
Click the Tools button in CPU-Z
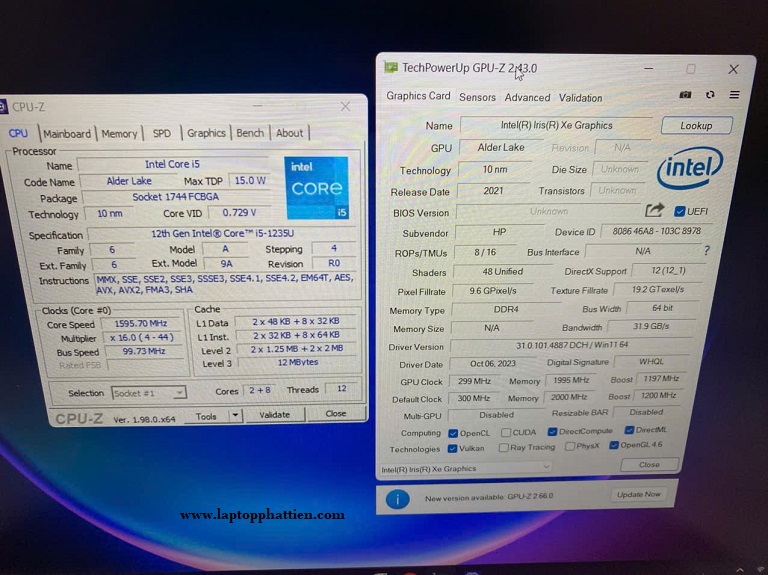pos(206,416)
